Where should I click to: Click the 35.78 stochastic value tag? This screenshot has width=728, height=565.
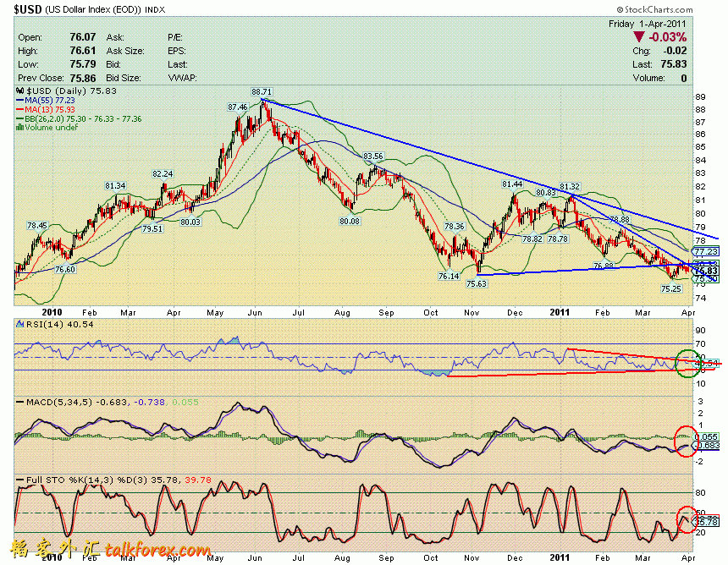707,522
